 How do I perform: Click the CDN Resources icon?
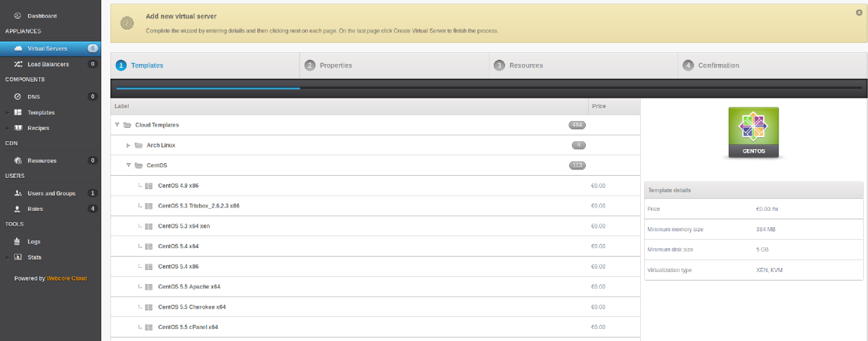pos(18,160)
